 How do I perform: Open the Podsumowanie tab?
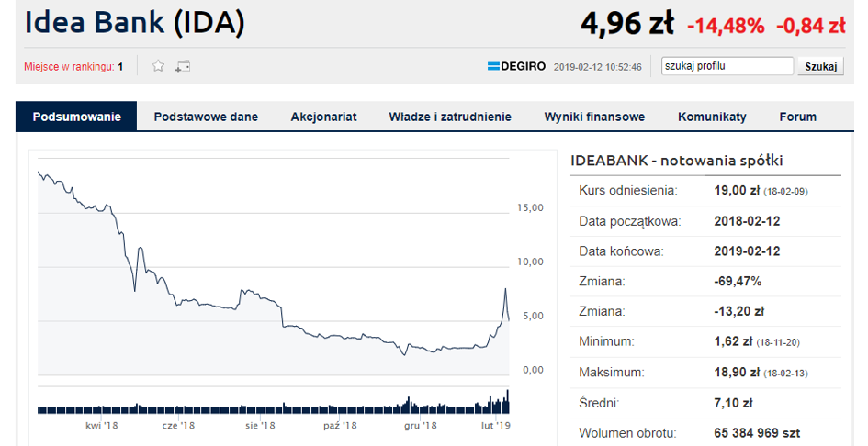click(x=77, y=117)
